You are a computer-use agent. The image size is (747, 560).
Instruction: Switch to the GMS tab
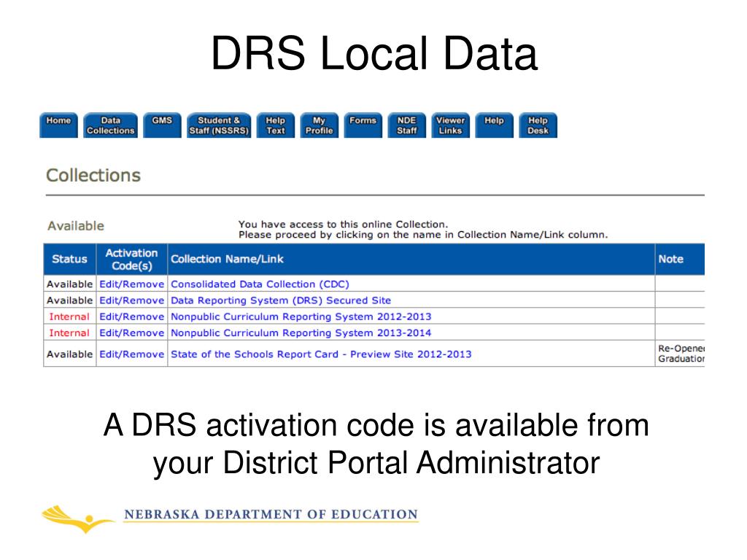[x=162, y=125]
